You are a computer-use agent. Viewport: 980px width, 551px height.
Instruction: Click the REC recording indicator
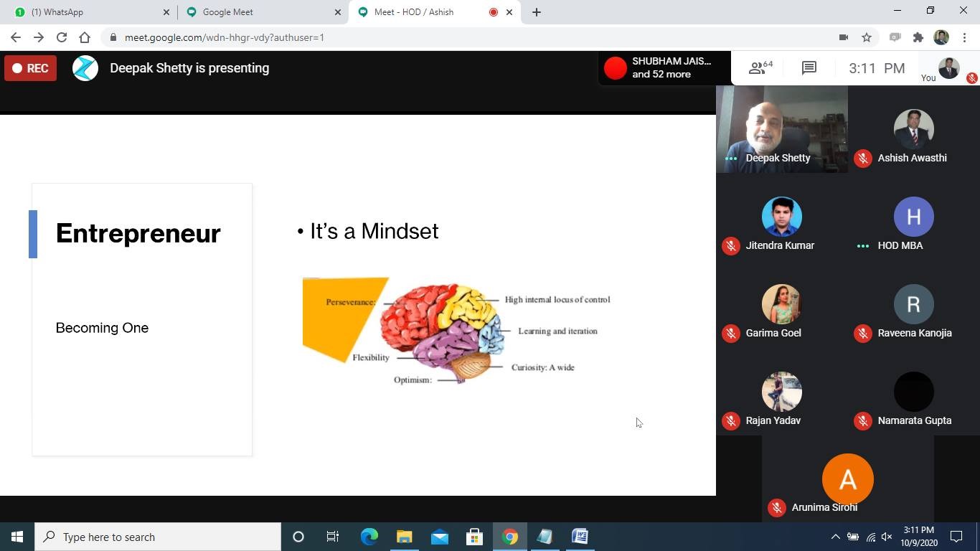pos(30,68)
